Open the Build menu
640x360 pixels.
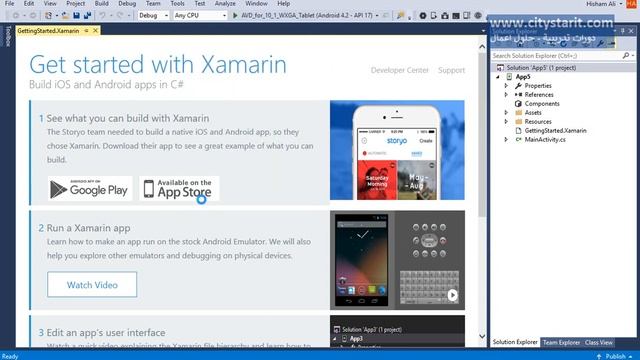(102, 4)
